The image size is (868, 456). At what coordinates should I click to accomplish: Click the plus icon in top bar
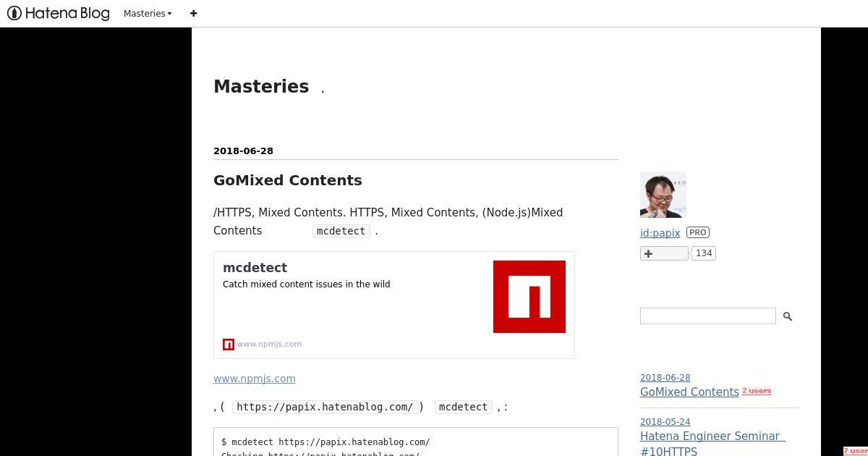(193, 13)
